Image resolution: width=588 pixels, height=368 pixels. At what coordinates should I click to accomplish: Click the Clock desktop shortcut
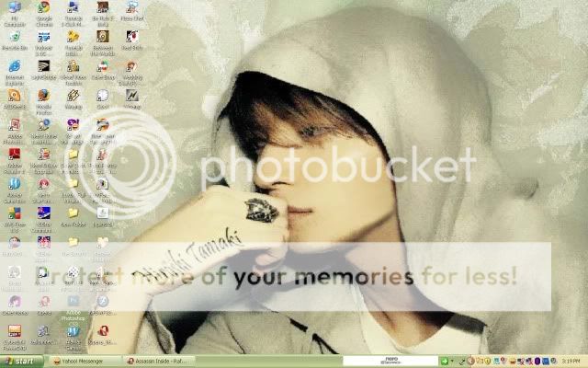coord(103,95)
